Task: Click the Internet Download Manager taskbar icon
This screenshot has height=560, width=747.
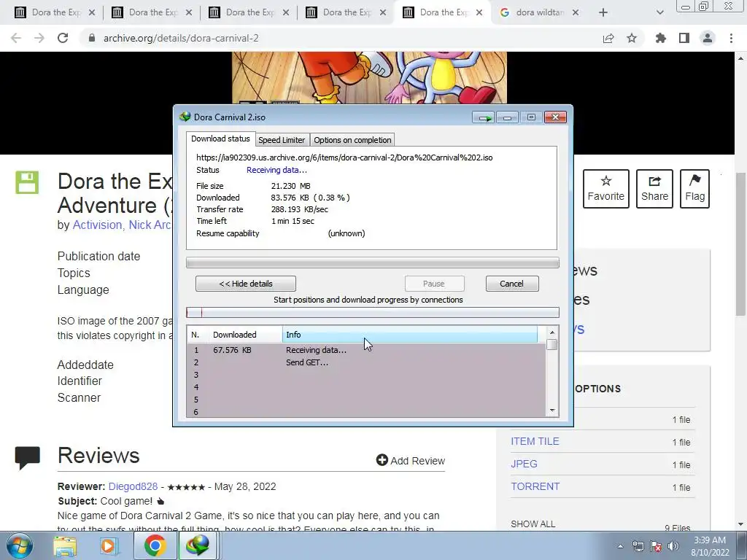Action: point(198,545)
